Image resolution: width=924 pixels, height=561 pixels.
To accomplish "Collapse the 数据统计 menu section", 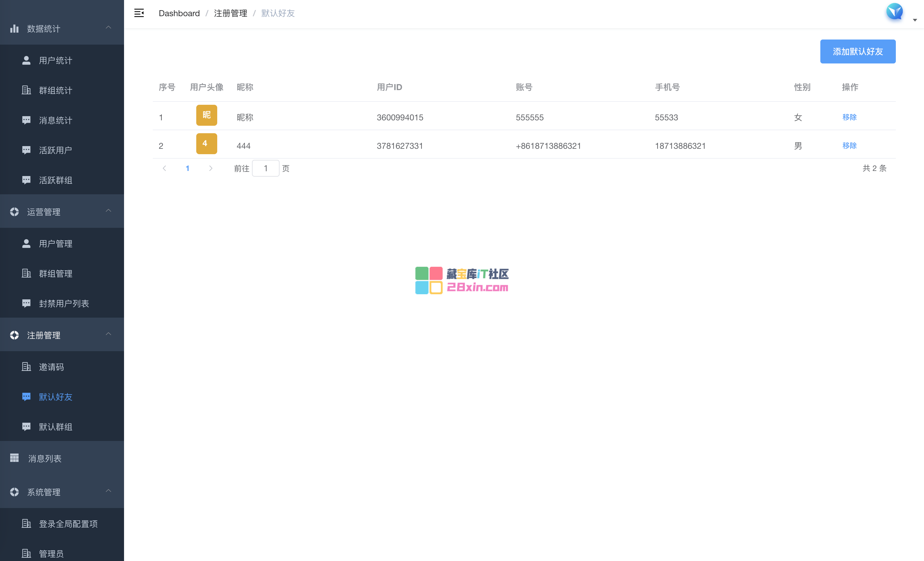I will pyautogui.click(x=108, y=28).
